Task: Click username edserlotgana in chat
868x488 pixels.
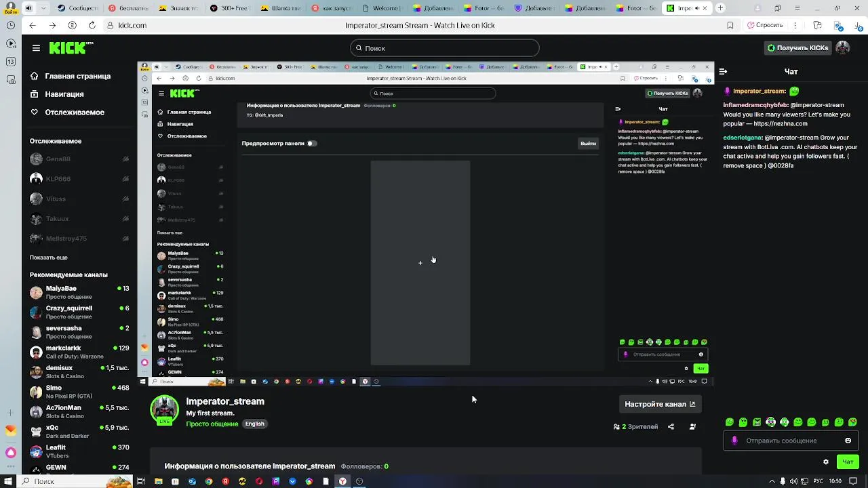Action: (743, 138)
